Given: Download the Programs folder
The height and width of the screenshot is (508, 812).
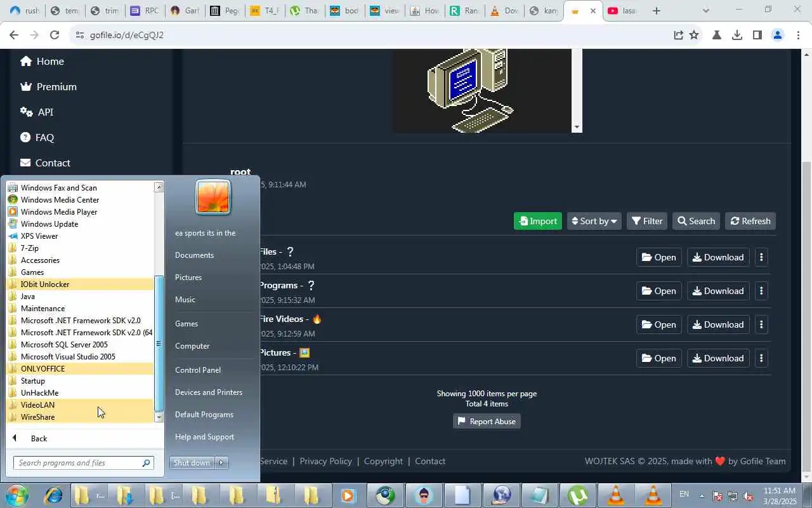Looking at the screenshot, I should [x=718, y=291].
